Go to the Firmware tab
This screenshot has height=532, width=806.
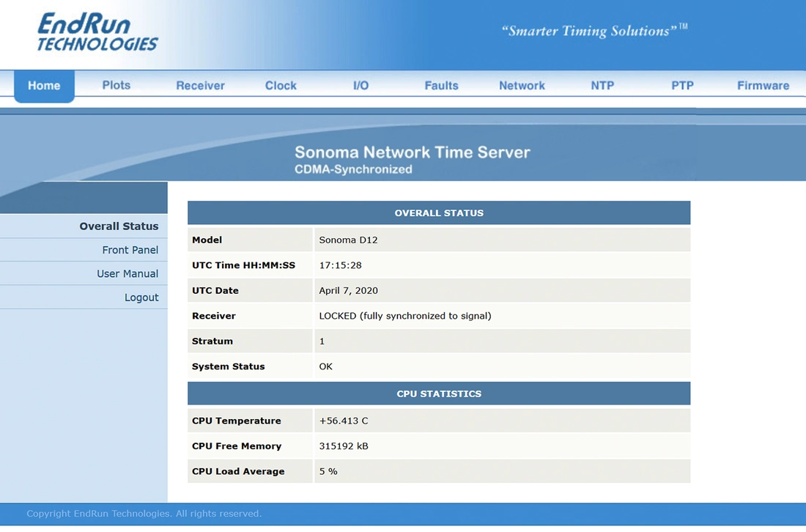click(x=764, y=86)
